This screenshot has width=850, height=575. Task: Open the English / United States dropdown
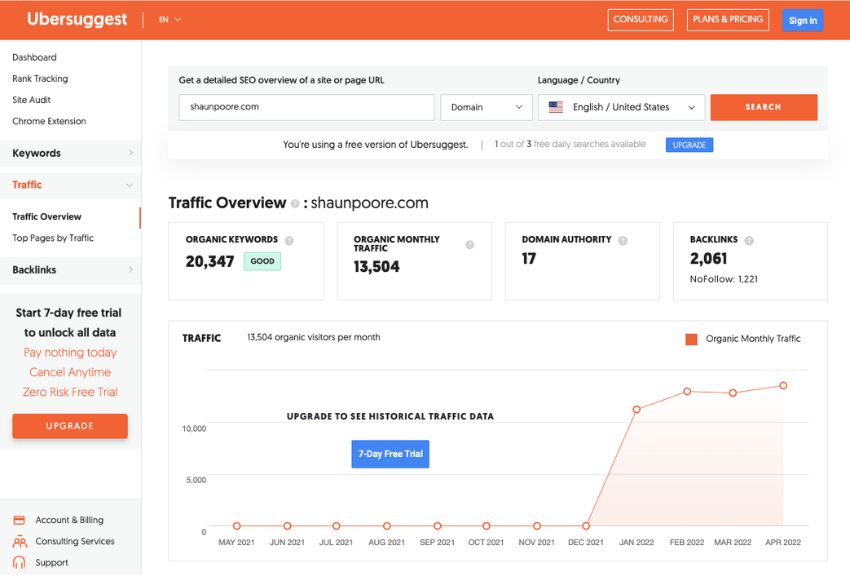[x=621, y=107]
